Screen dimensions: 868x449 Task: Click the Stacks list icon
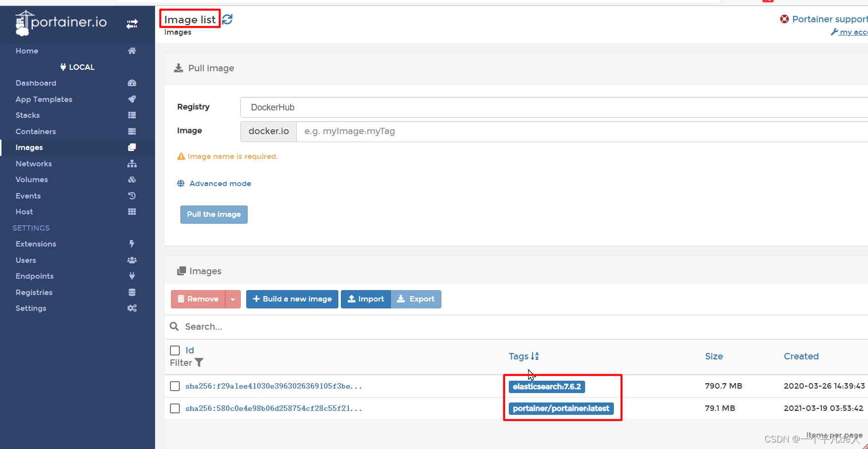coord(132,115)
